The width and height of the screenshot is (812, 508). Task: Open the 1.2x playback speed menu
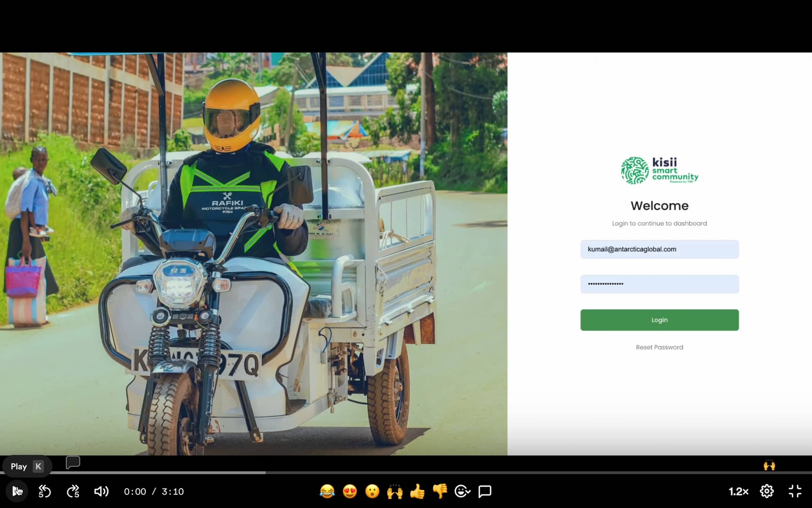738,491
